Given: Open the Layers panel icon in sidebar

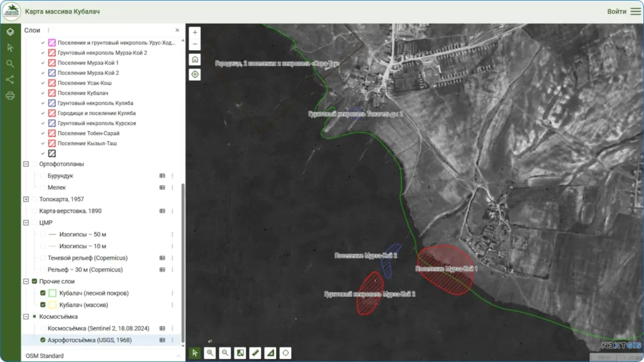Looking at the screenshot, I should [10, 31].
